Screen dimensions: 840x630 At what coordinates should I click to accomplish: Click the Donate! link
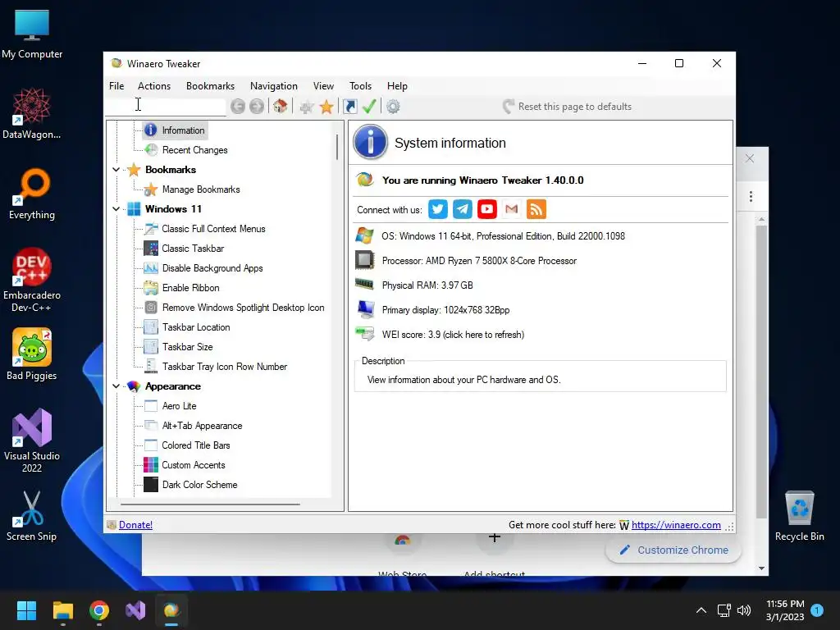135,525
